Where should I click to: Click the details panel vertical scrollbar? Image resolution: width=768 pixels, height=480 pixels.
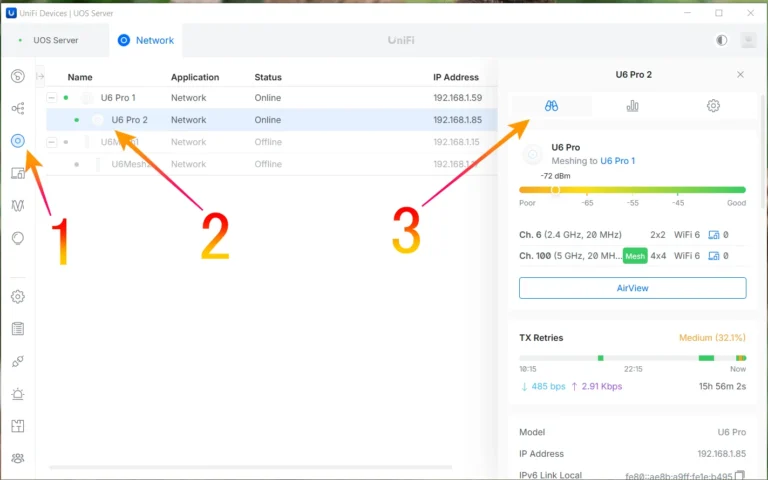coord(763,151)
